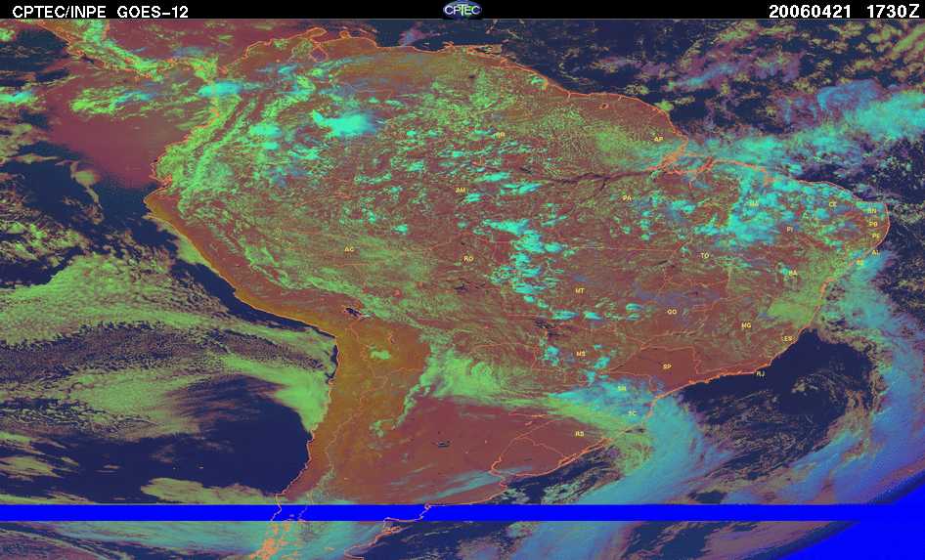Click the 'PI' state label
Screen dimensions: 925x560
point(789,229)
